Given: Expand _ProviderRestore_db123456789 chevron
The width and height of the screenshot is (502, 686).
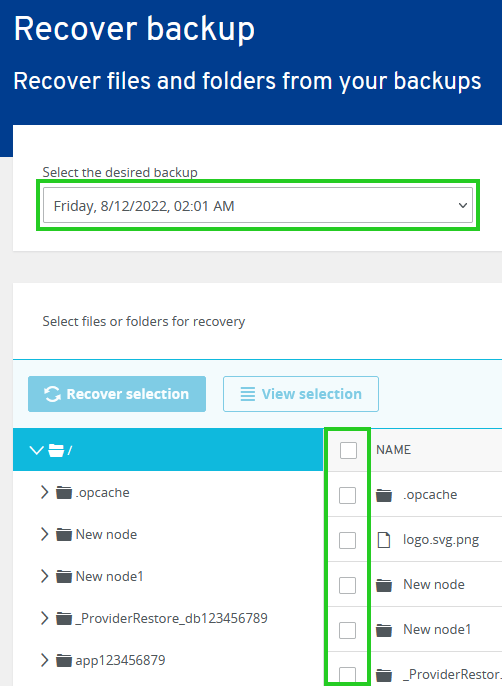Looking at the screenshot, I should pos(44,618).
